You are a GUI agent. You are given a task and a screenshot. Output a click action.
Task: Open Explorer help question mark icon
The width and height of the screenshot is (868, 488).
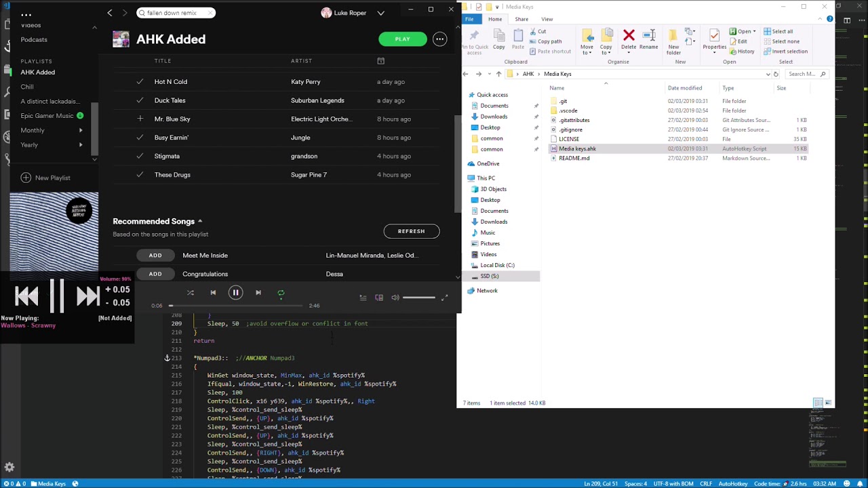point(829,19)
